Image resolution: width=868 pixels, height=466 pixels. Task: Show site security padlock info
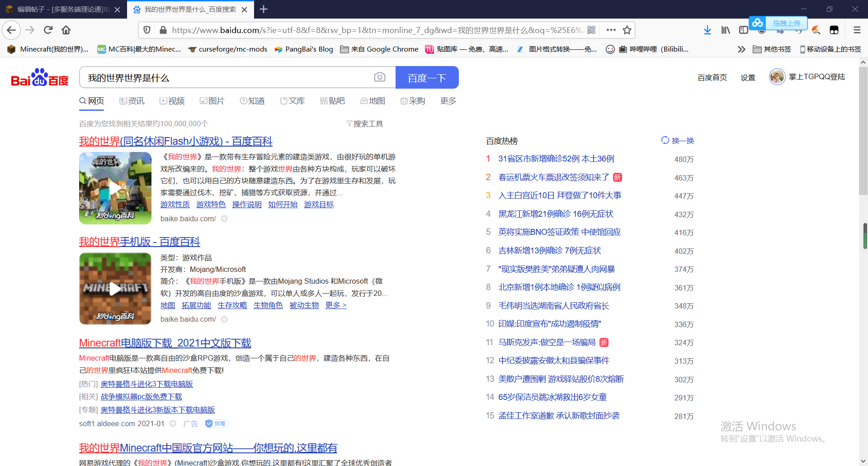[x=163, y=30]
